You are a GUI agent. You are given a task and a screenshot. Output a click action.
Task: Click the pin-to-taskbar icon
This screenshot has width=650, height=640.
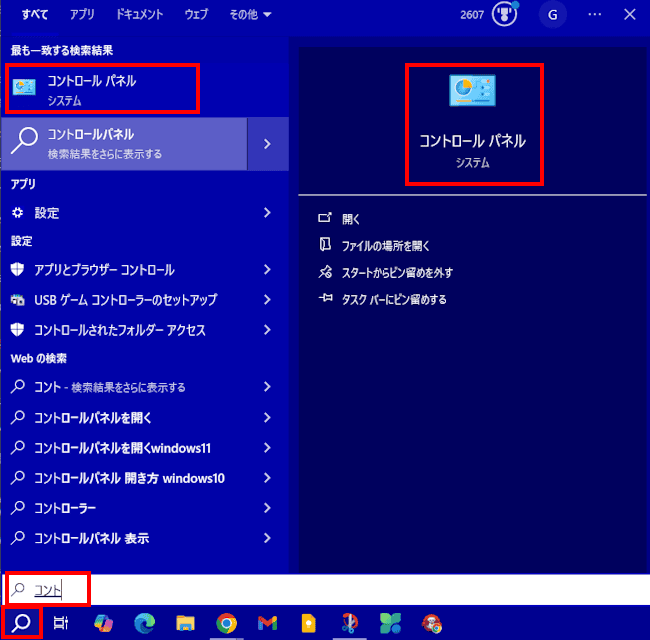(325, 298)
